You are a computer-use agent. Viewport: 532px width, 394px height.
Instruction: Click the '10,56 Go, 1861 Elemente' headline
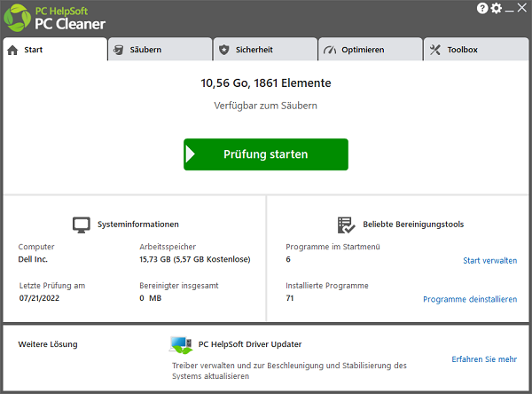click(266, 83)
